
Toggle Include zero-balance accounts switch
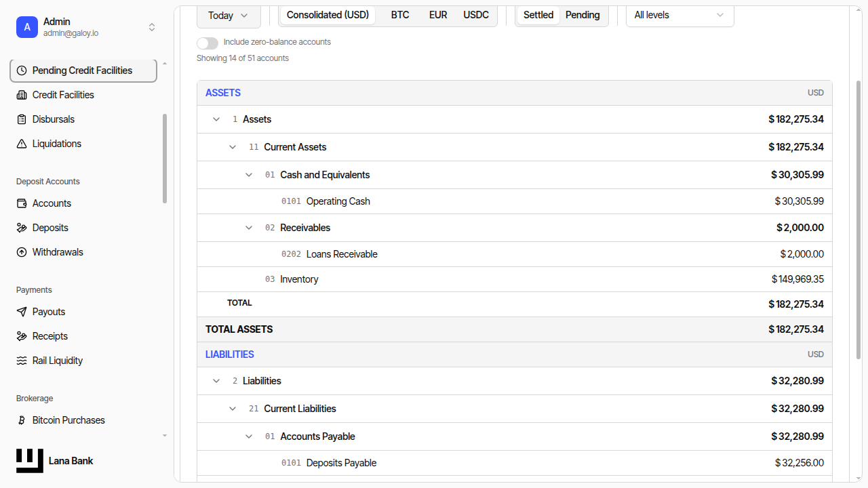[208, 43]
